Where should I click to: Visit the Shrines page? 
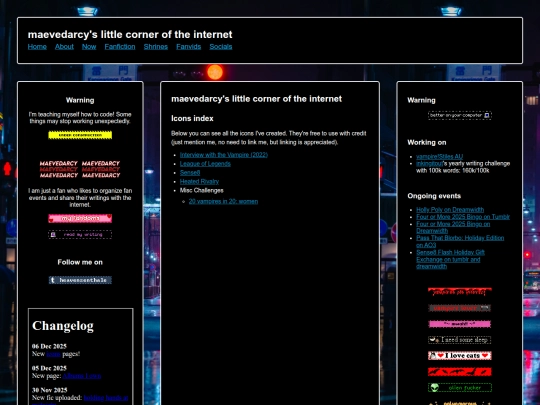[x=156, y=46]
